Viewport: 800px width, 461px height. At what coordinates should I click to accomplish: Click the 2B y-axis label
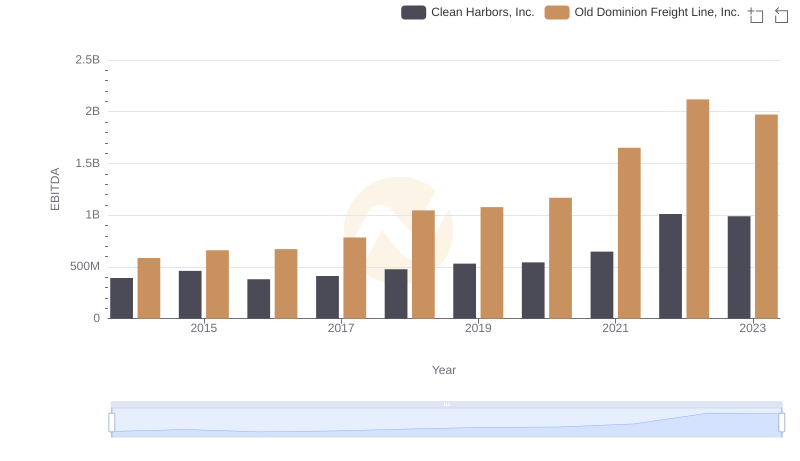pyautogui.click(x=92, y=111)
